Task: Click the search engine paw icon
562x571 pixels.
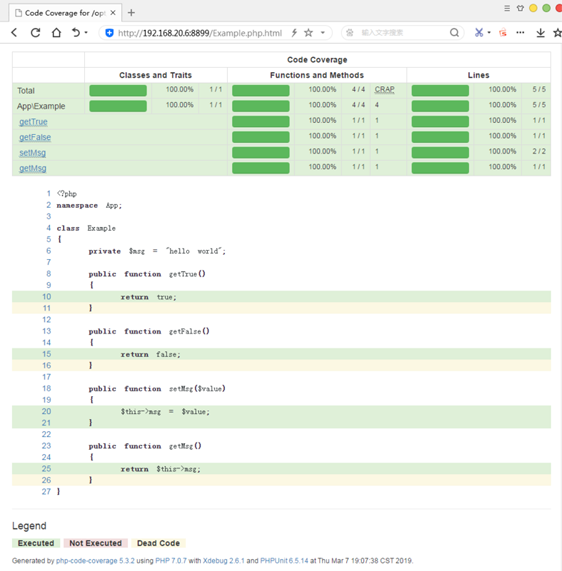Action: 350,33
